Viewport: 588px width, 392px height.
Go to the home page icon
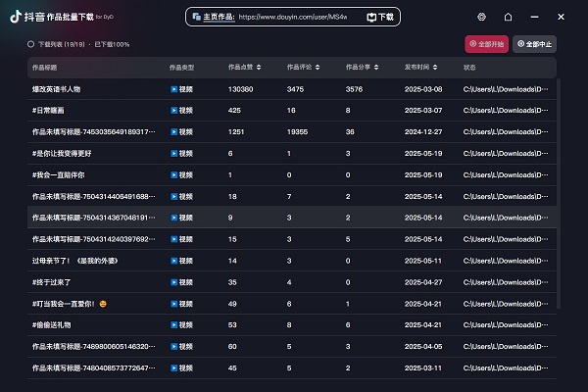click(x=508, y=17)
